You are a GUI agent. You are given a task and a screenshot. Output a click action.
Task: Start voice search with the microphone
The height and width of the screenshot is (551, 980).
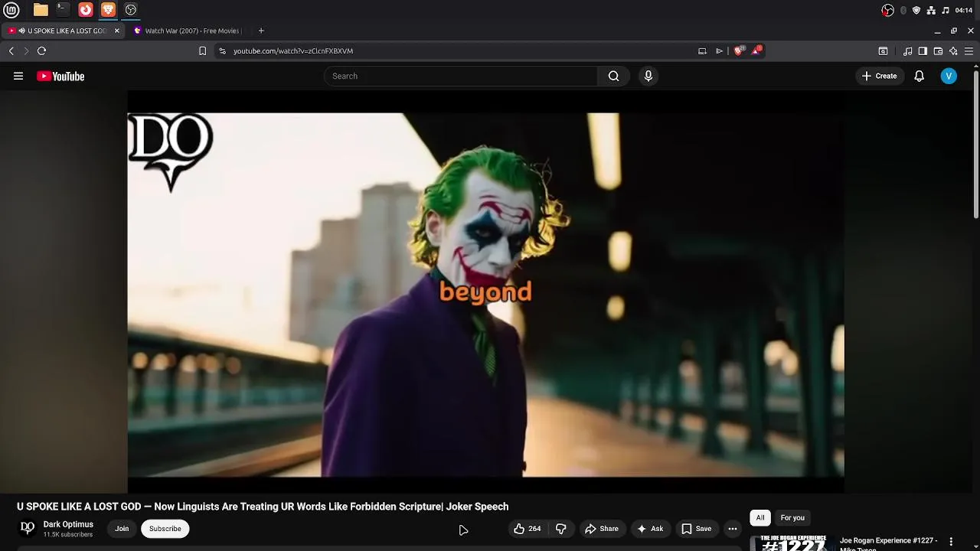(648, 76)
